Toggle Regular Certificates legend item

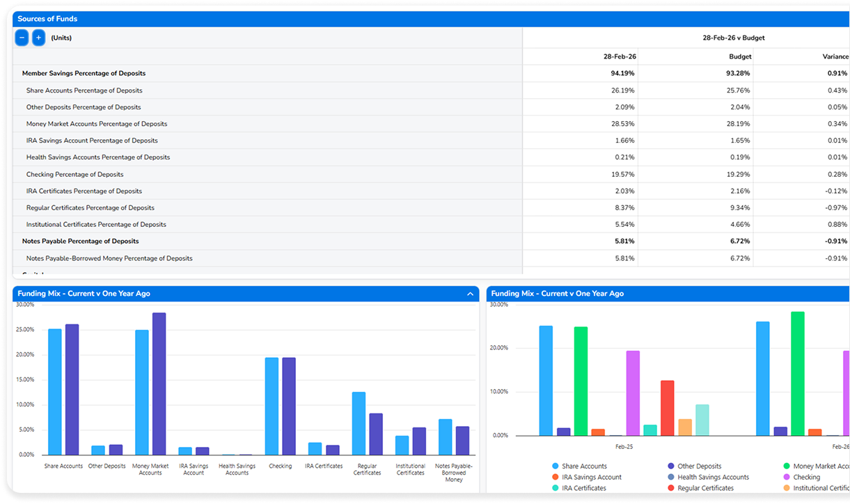click(700, 489)
